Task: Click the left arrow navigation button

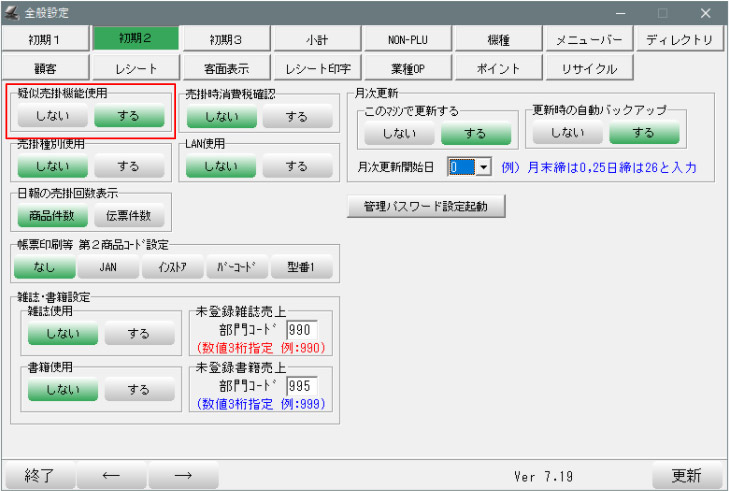Action: click(111, 476)
